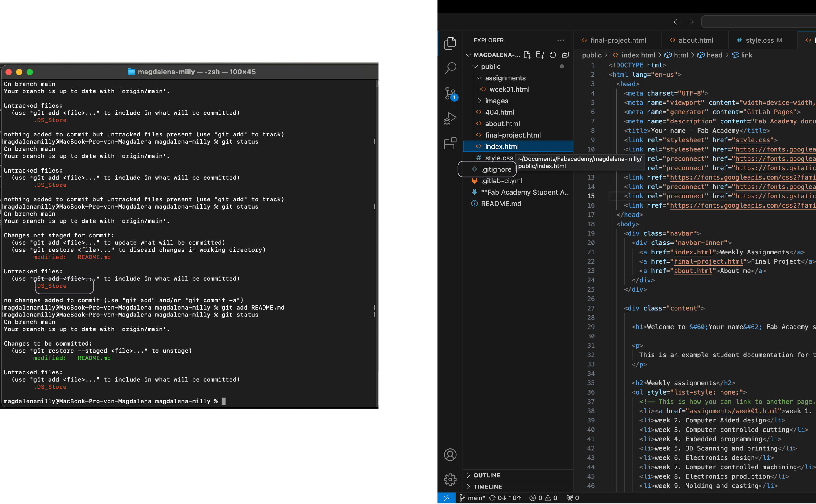Screen dimensions: 816x504
Task: Open index.html file in Explorer
Action: (501, 146)
